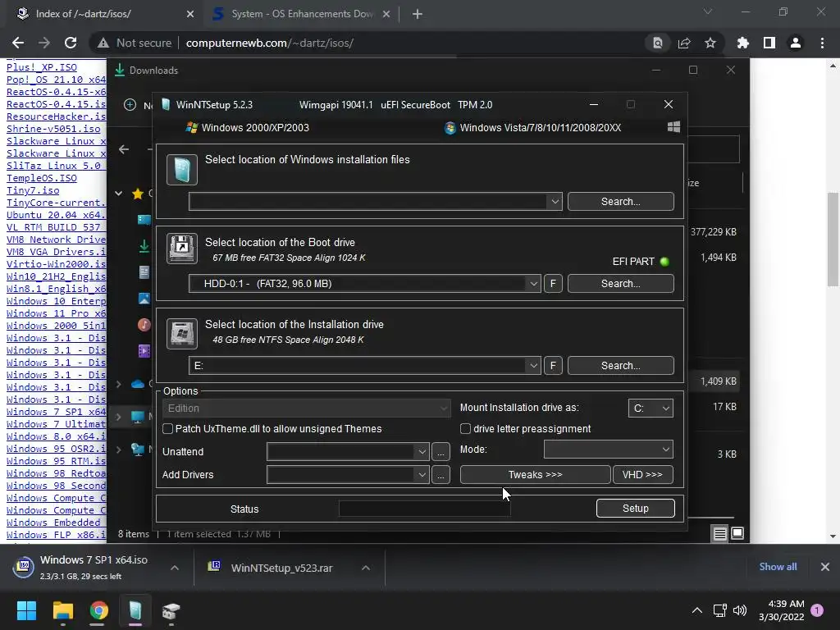Click the VHD >>> button
This screenshot has height=630, width=840.
pyautogui.click(x=643, y=475)
